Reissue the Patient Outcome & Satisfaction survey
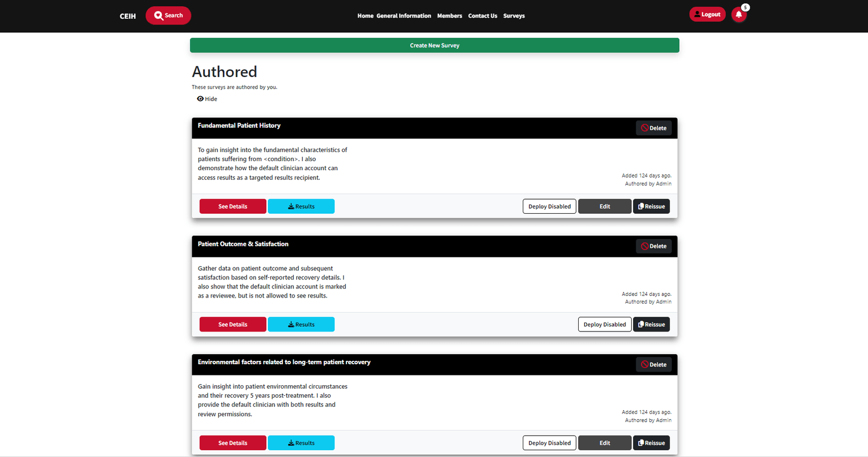Viewport: 868px width, 457px height. [651, 325]
